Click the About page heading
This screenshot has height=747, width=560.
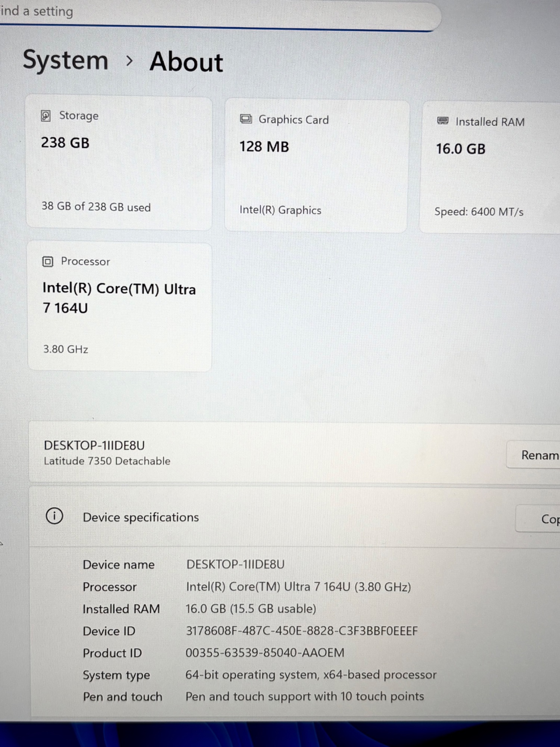(x=186, y=62)
